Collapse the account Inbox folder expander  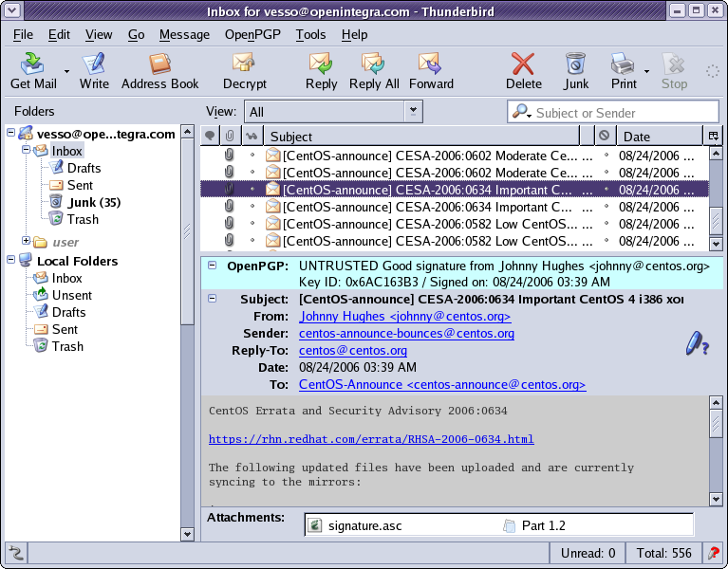(26, 149)
